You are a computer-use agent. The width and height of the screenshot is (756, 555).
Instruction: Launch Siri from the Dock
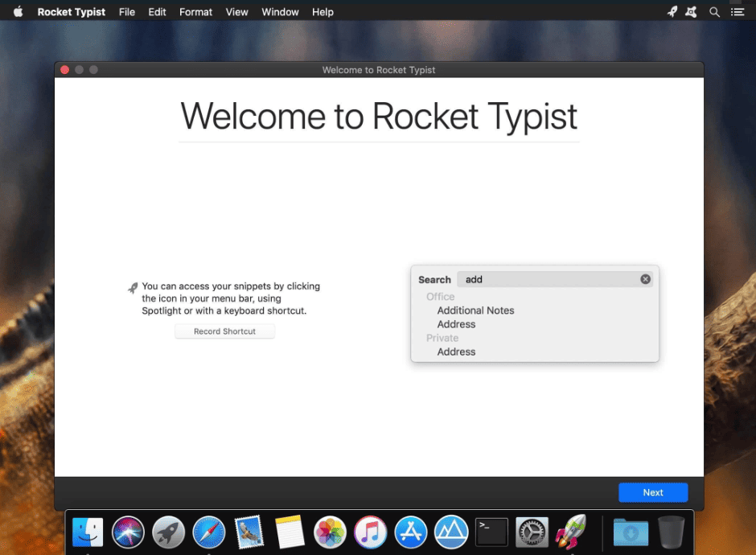click(x=128, y=532)
